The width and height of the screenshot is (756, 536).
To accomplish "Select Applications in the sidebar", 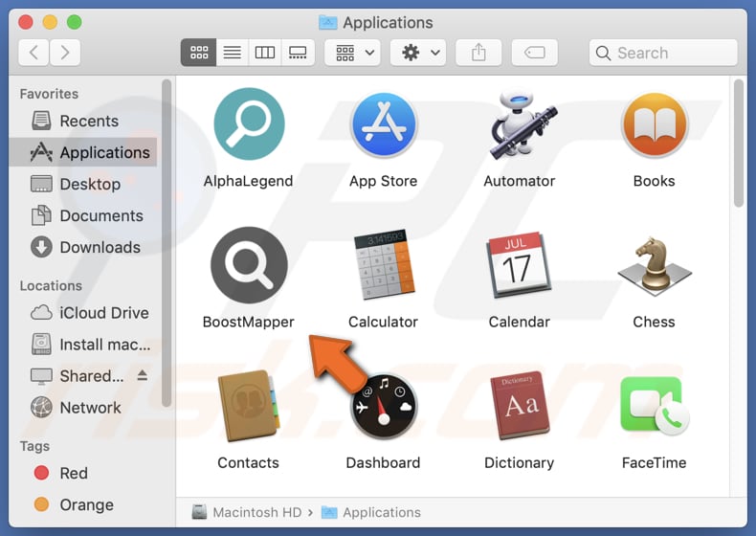I will [x=83, y=152].
